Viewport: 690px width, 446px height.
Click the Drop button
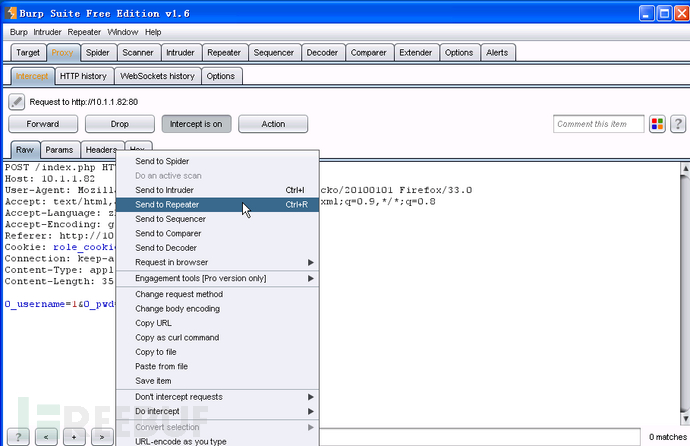click(x=120, y=124)
